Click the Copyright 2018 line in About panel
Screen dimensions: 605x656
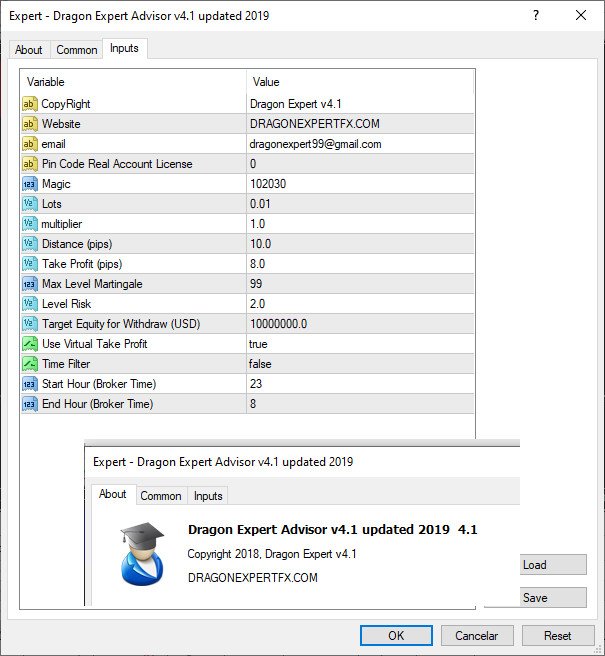[x=272, y=554]
